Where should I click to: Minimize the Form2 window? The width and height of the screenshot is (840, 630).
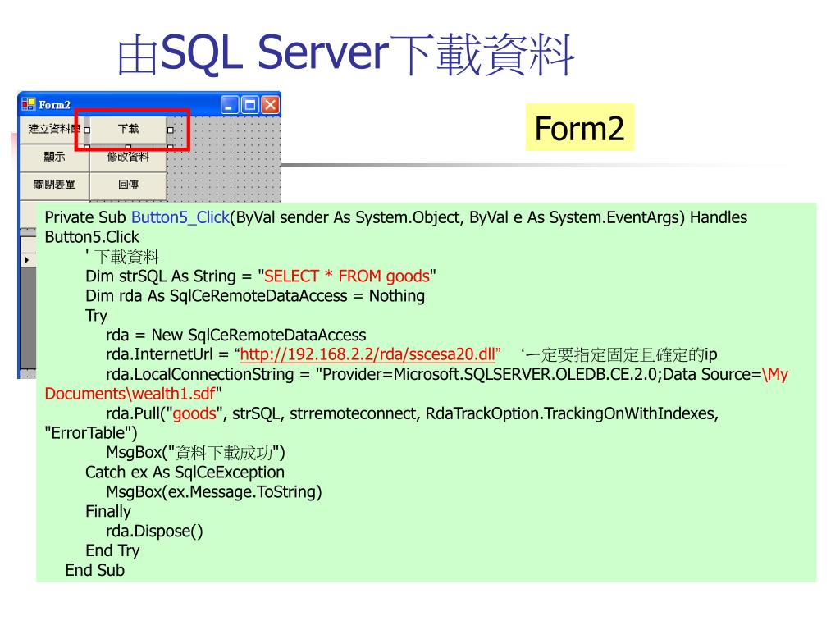pyautogui.click(x=230, y=105)
